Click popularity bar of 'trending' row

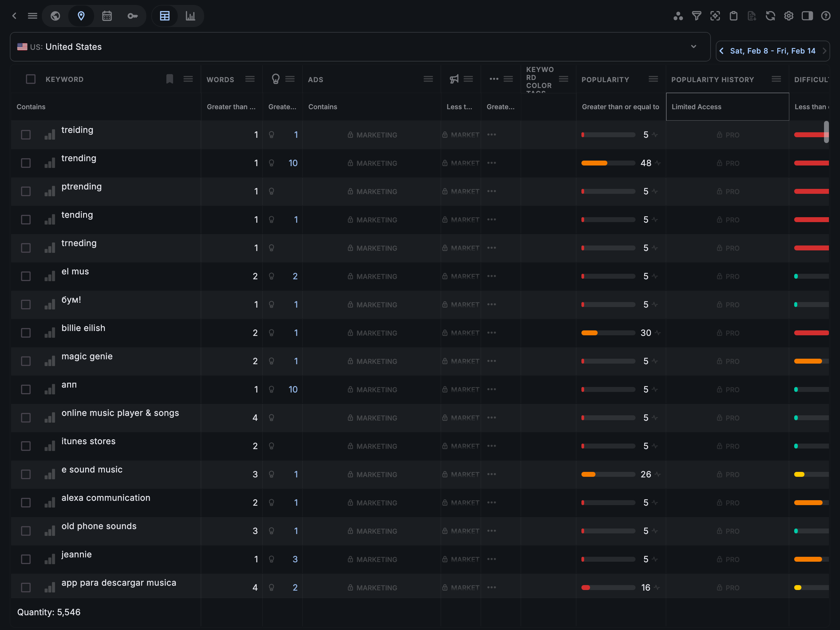tap(608, 163)
